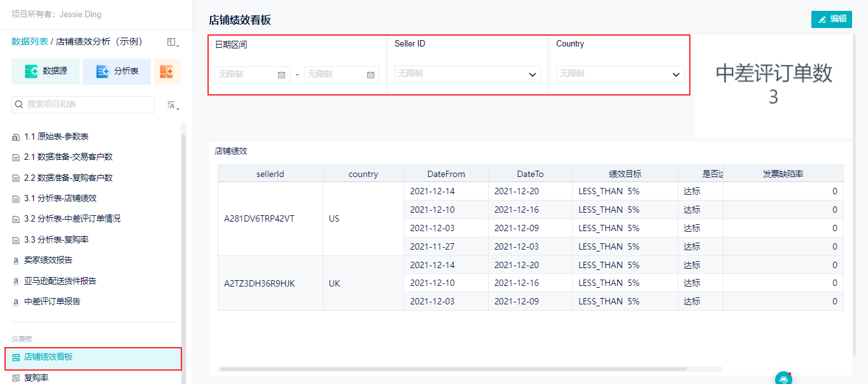The height and width of the screenshot is (384, 868).
Task: Click the sellerId column header
Action: click(270, 174)
